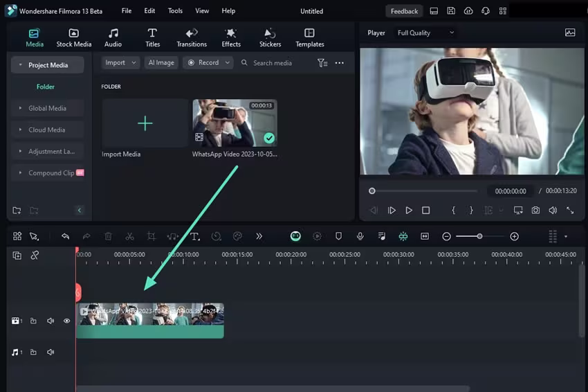Open the player scopes image icon
The width and height of the screenshot is (588, 392).
click(x=570, y=33)
